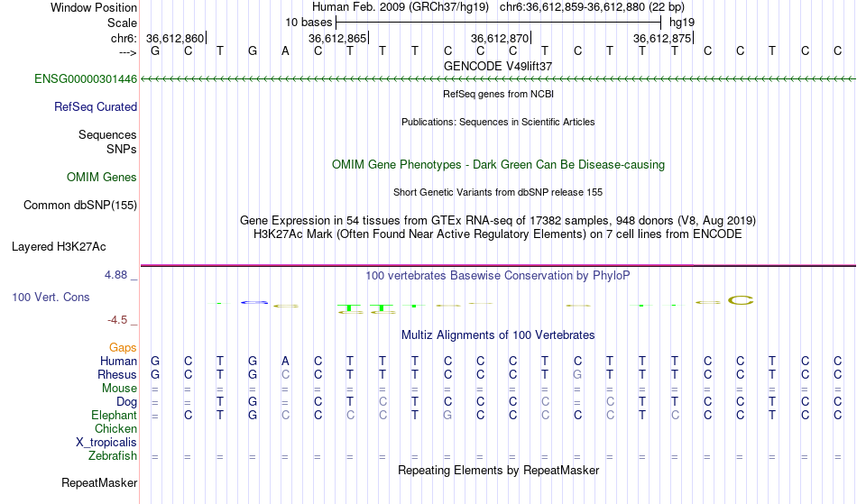This screenshot has width=857, height=504.
Task: Click Short Genetic Variants from dbSNP title
Action: coord(498,192)
